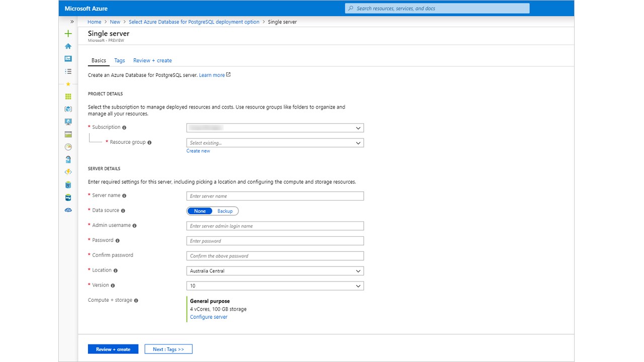Click the Admin username input field
Viewport: 644px width, 362px height.
coord(275,226)
